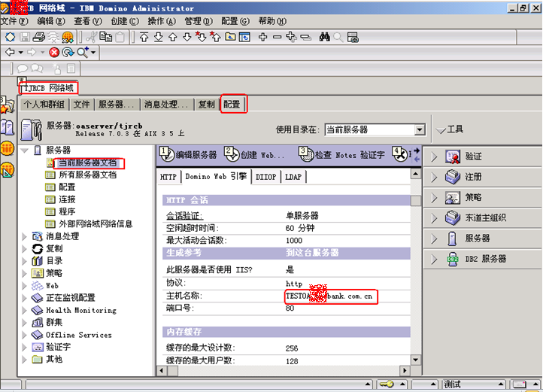The width and height of the screenshot is (543, 392).
Task: Click the 编辑服务器 action button
Action: coord(189,154)
